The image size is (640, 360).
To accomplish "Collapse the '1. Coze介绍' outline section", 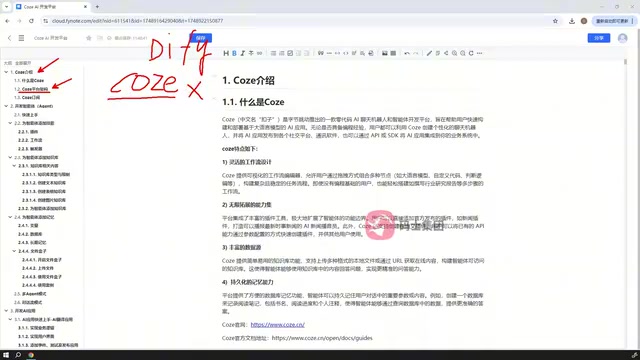I will [x=6, y=72].
